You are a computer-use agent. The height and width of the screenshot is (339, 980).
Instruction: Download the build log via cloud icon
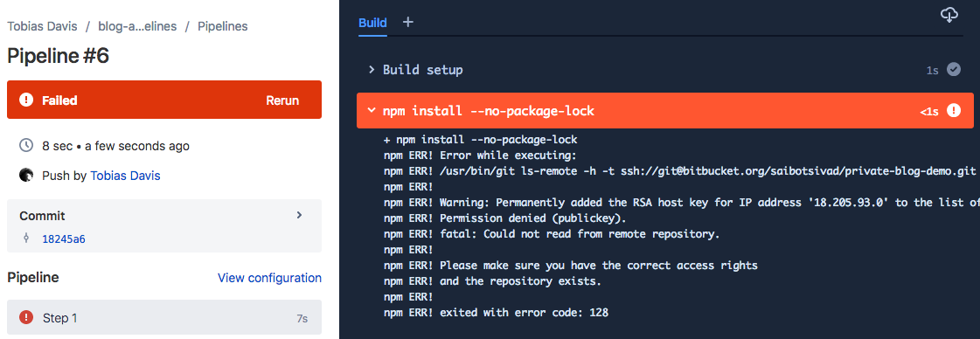click(949, 14)
